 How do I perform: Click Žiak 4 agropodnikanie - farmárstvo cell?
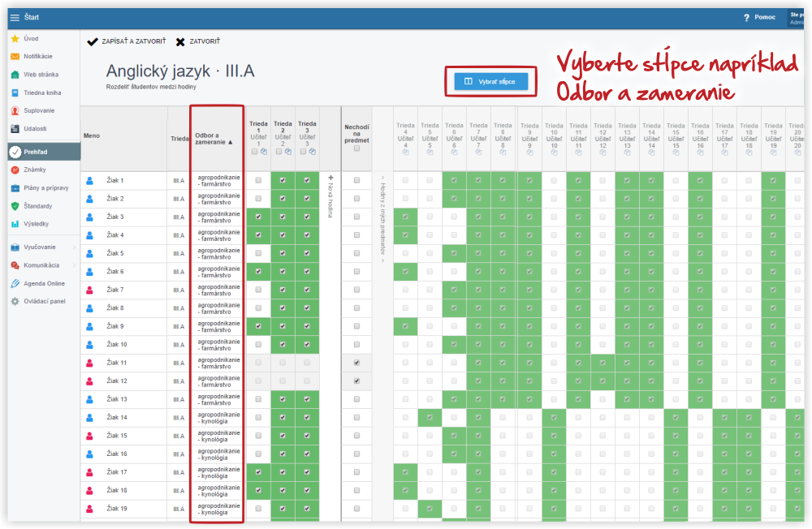pos(218,235)
